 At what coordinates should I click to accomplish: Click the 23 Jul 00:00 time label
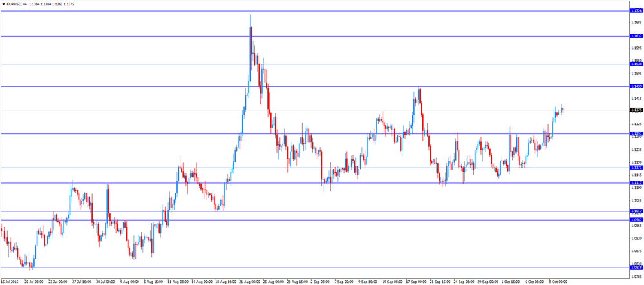(x=57, y=282)
